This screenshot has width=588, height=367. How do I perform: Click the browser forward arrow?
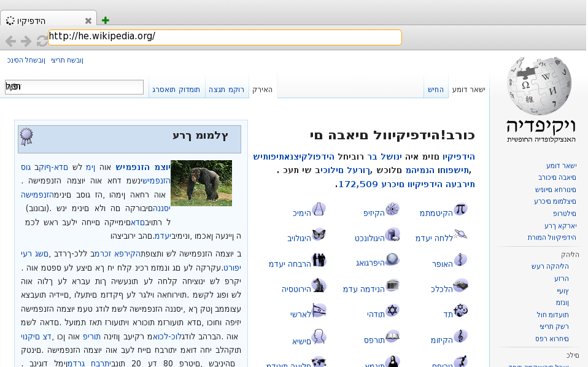(26, 41)
